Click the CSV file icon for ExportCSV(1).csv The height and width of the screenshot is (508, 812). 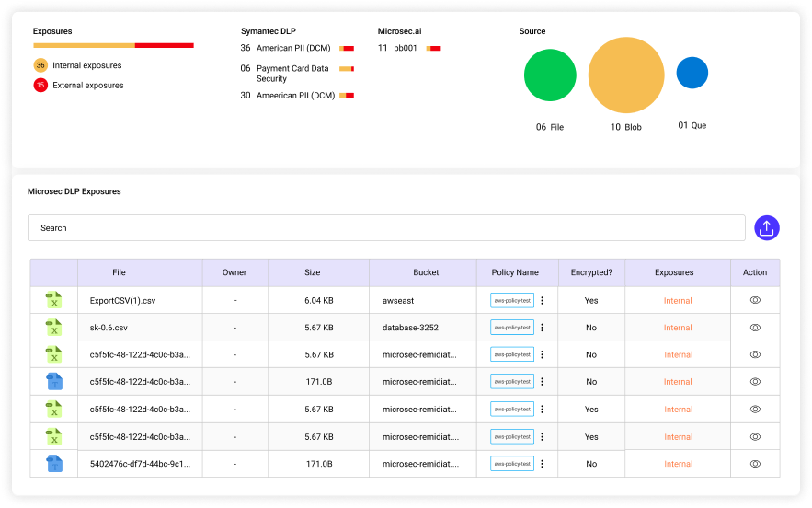(x=54, y=300)
